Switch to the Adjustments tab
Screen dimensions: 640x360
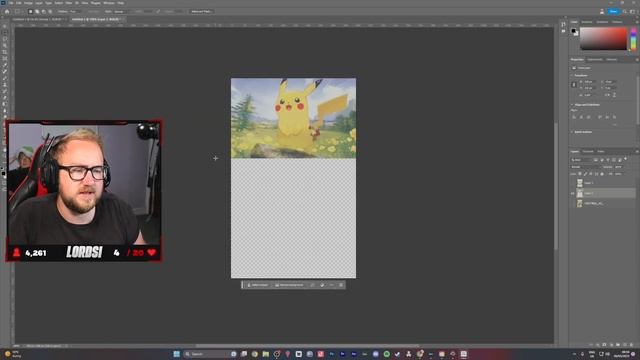(595, 60)
